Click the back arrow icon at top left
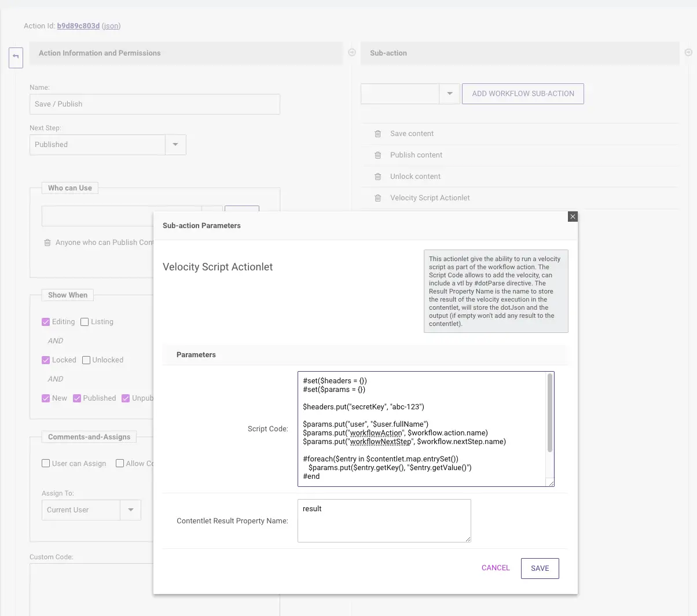 (16, 57)
